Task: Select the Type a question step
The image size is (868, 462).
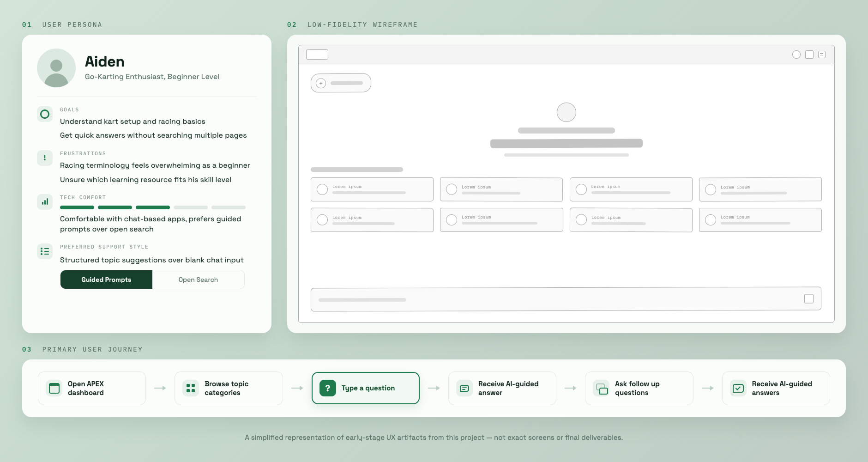Action: [x=366, y=388]
